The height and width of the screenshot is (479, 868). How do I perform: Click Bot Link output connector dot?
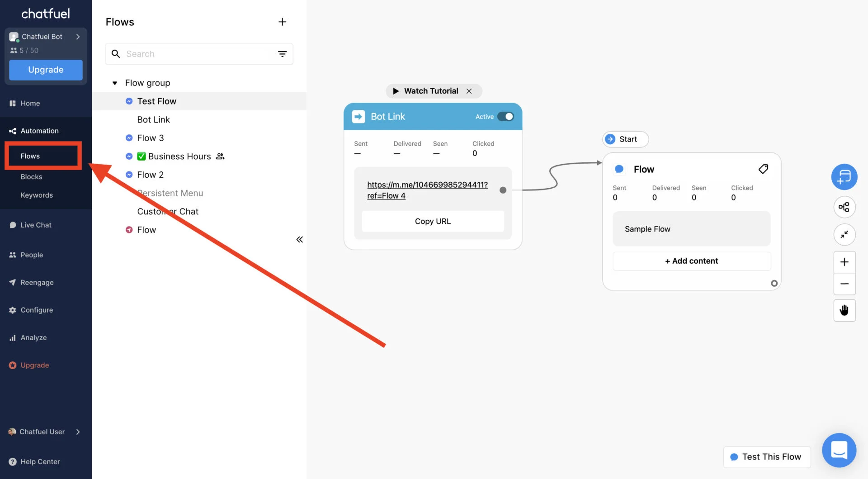[503, 190]
